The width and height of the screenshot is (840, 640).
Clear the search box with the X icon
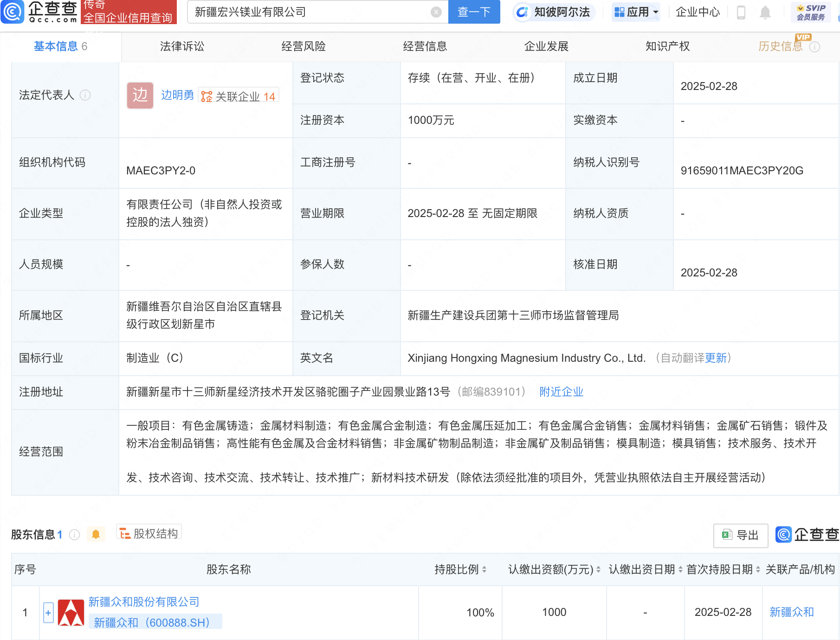click(436, 12)
